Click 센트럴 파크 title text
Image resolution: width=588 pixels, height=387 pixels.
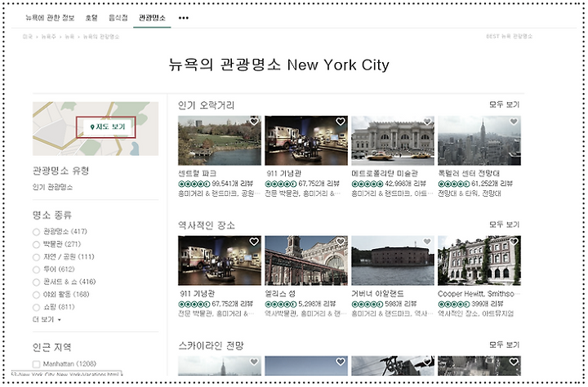point(198,174)
